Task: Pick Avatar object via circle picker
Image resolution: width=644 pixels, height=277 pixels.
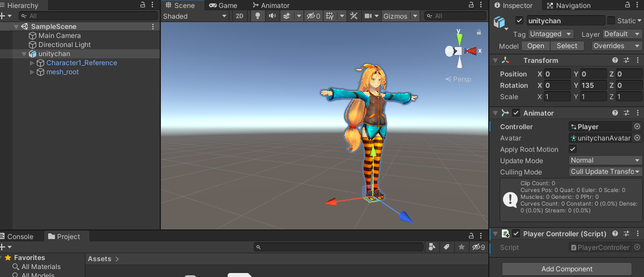Action: pyautogui.click(x=637, y=138)
